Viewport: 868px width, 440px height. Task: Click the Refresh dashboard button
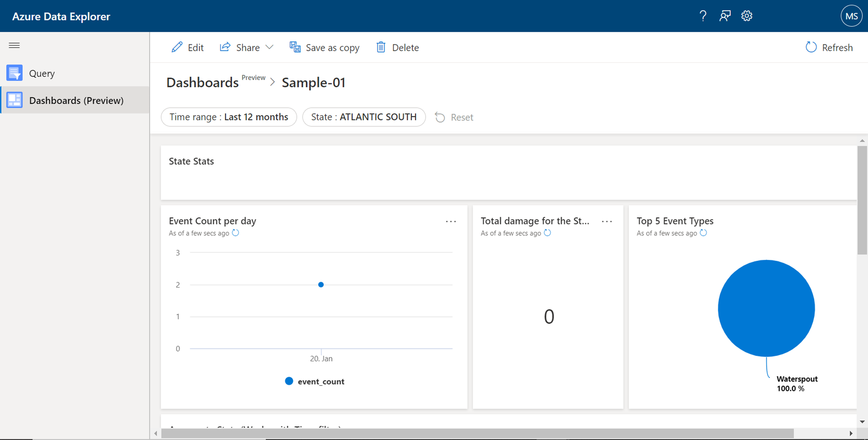829,47
